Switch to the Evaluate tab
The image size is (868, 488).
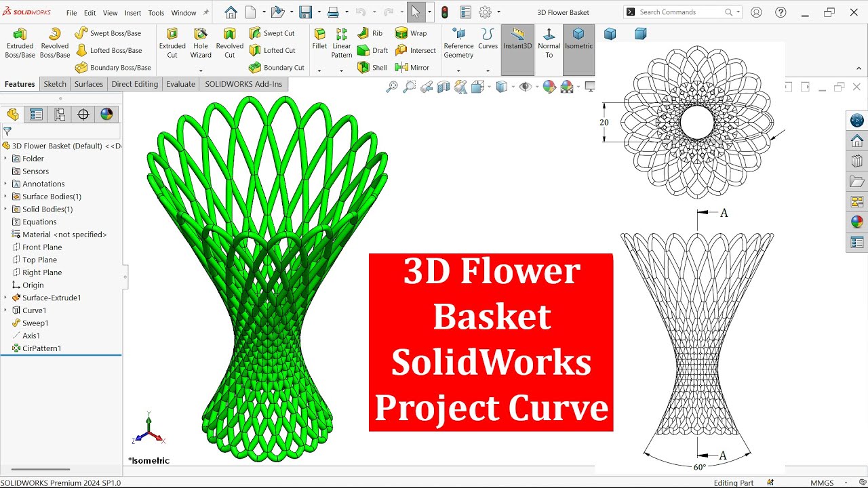point(181,84)
